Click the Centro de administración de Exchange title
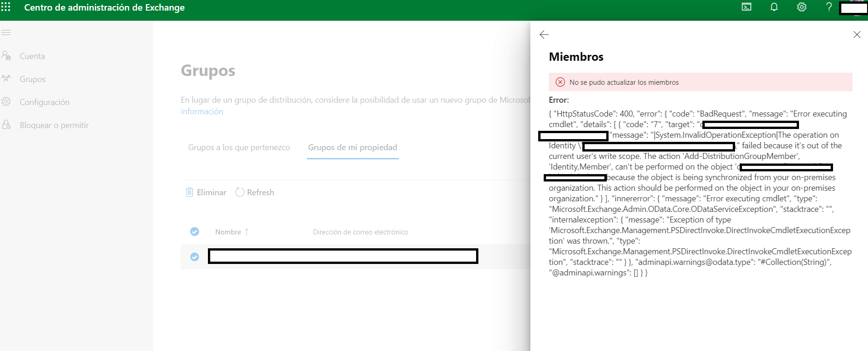 [x=104, y=7]
